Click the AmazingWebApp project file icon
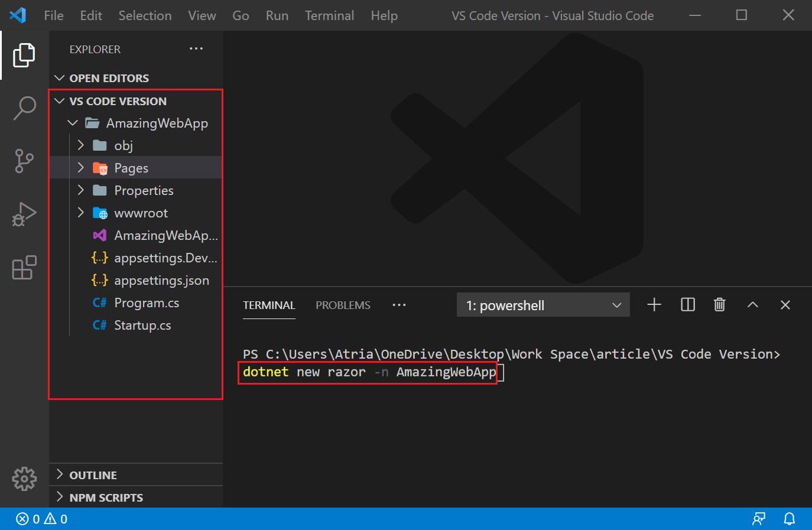 tap(100, 235)
